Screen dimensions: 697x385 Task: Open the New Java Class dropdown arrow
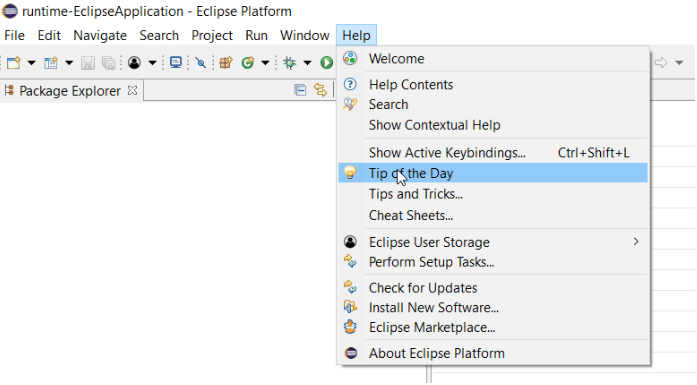click(x=265, y=63)
